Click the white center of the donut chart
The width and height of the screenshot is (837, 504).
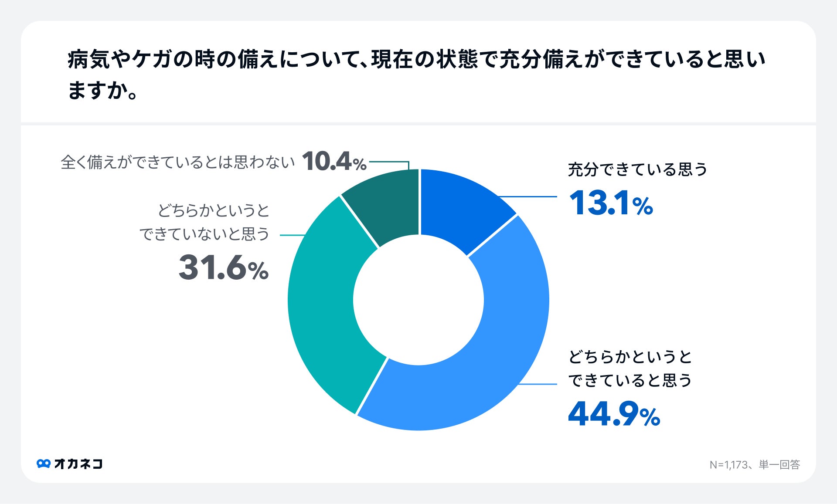[418, 300]
